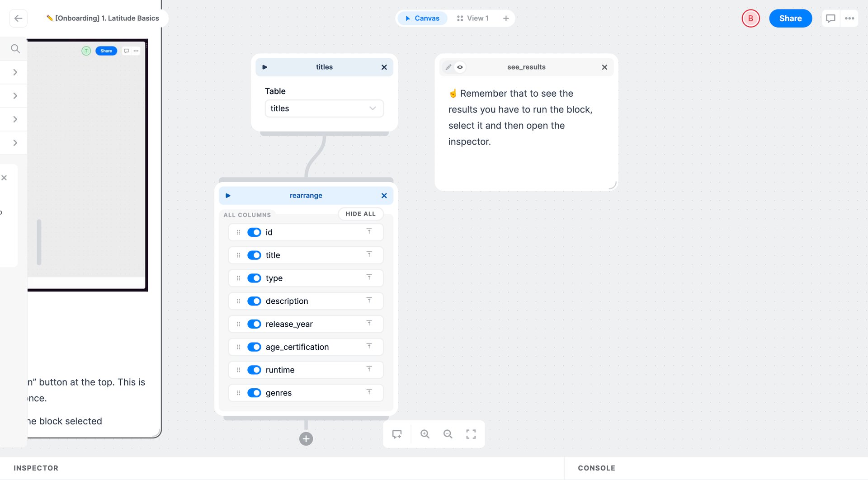This screenshot has height=480, width=868.
Task: Toggle off the title column
Action: point(254,255)
